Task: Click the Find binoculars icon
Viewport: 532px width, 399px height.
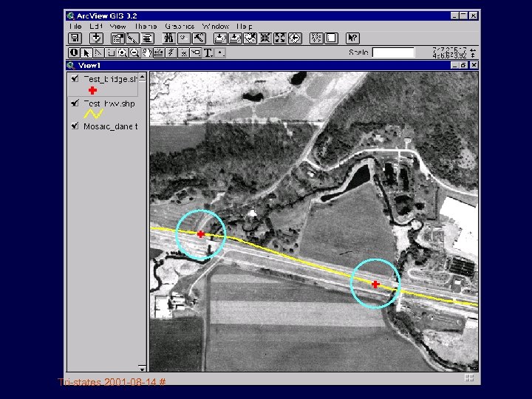Action: point(168,38)
